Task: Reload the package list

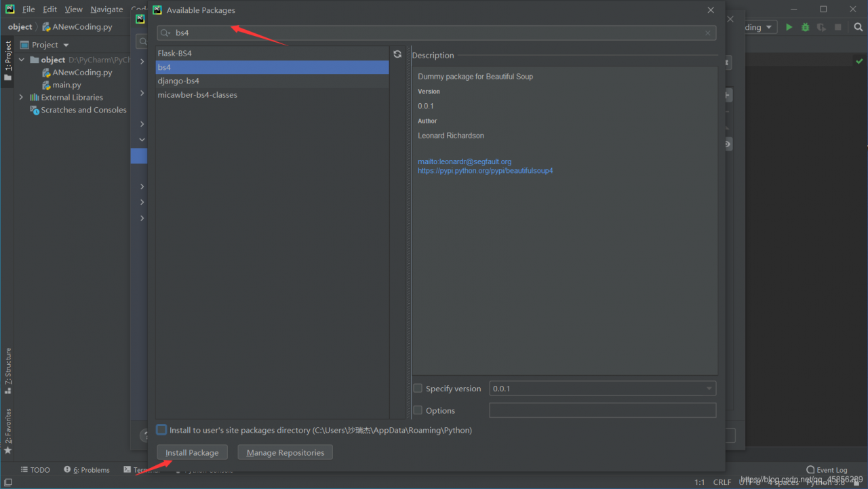Action: pos(397,54)
